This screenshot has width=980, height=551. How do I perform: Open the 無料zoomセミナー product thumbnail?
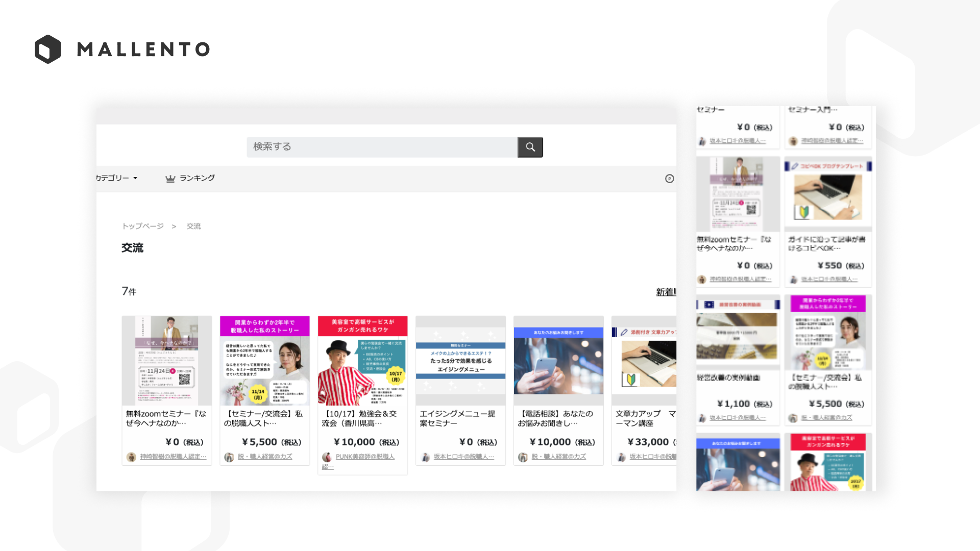(167, 360)
